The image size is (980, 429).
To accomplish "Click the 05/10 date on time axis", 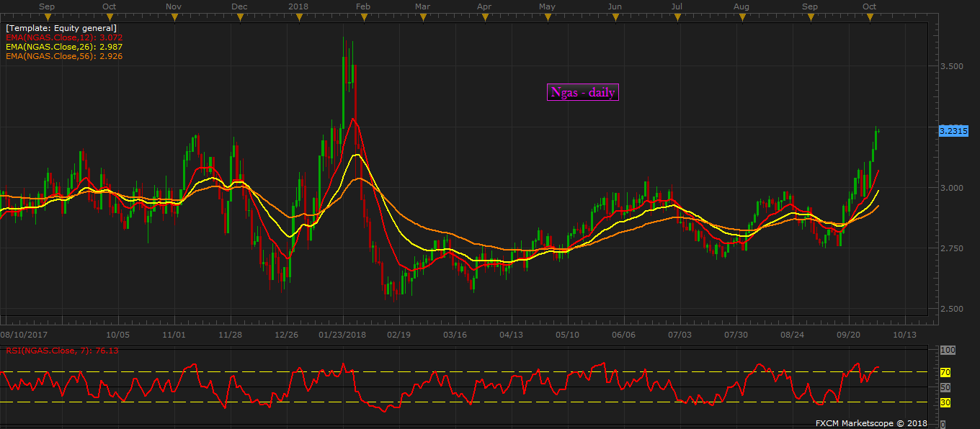I will pyautogui.click(x=568, y=335).
